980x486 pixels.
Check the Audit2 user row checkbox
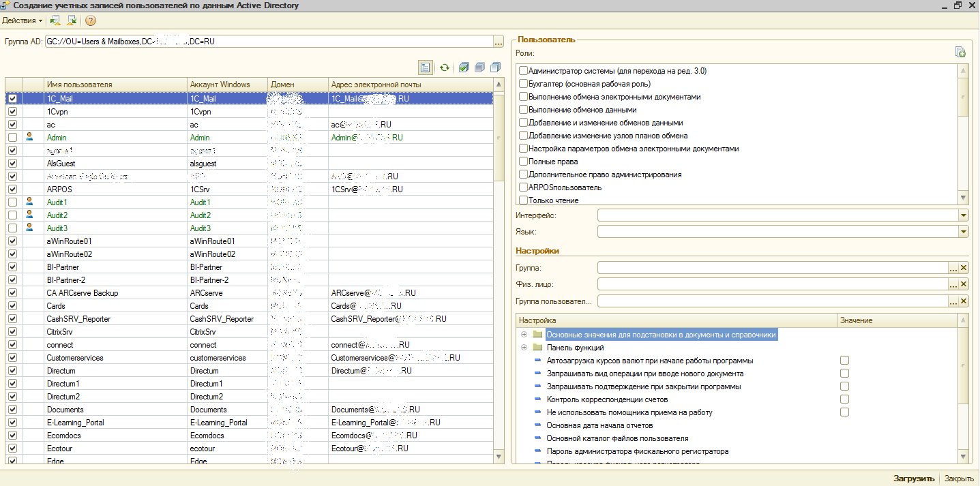pyautogui.click(x=12, y=215)
